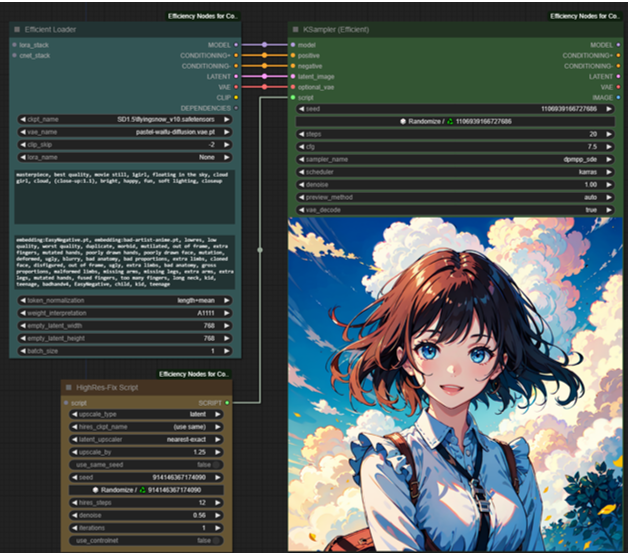
Task: Click the positive prompt text box
Action: click(124, 196)
